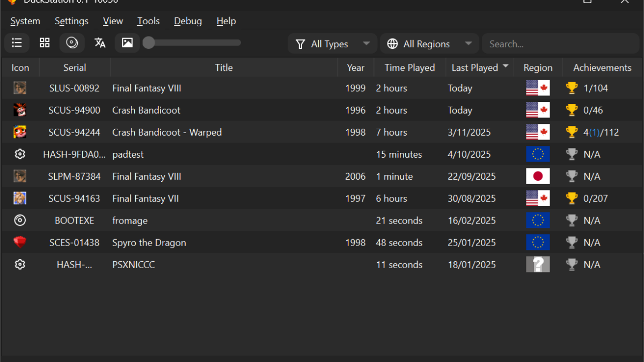
Task: Click the US/Canada flag for Final Fantasy VII
Action: tap(538, 198)
